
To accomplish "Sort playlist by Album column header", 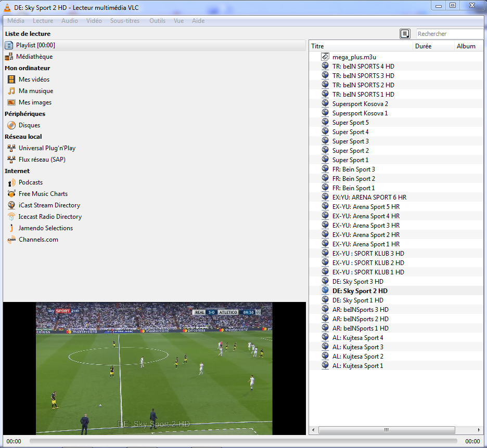I will (x=469, y=46).
